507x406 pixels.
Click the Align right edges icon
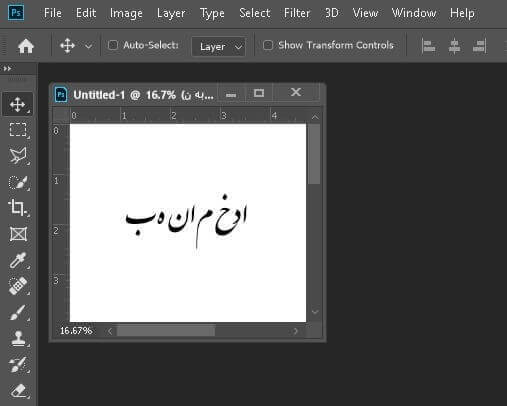[480, 46]
